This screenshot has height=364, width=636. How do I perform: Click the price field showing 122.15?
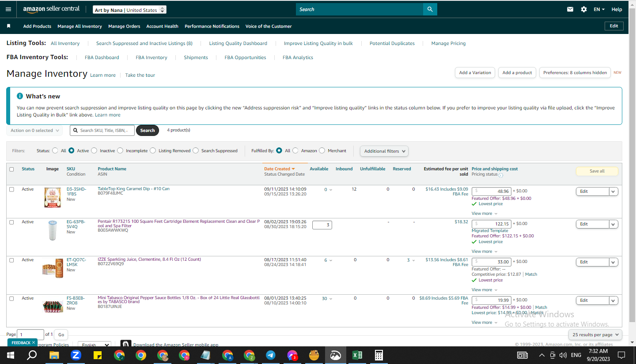(x=492, y=224)
